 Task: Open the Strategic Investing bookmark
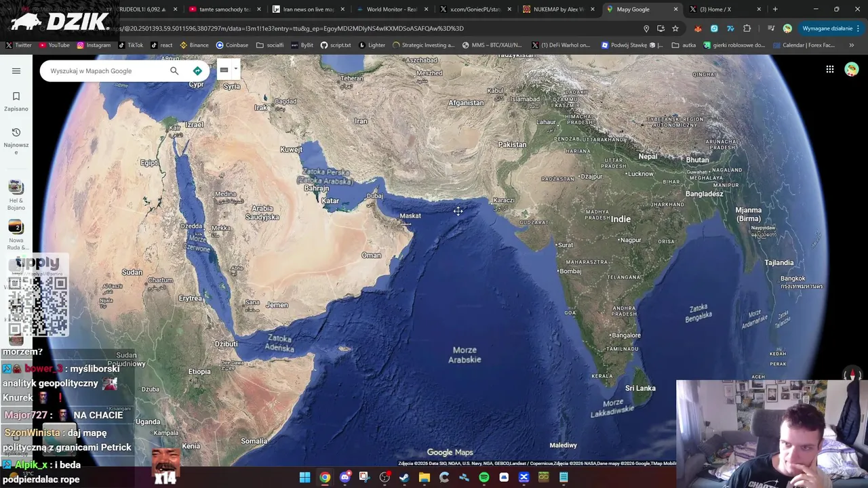424,45
